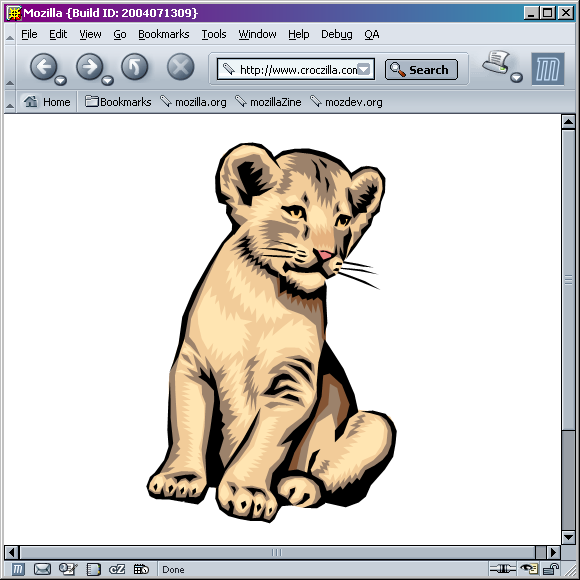
Task: Open the Tools menu
Action: click(x=214, y=34)
